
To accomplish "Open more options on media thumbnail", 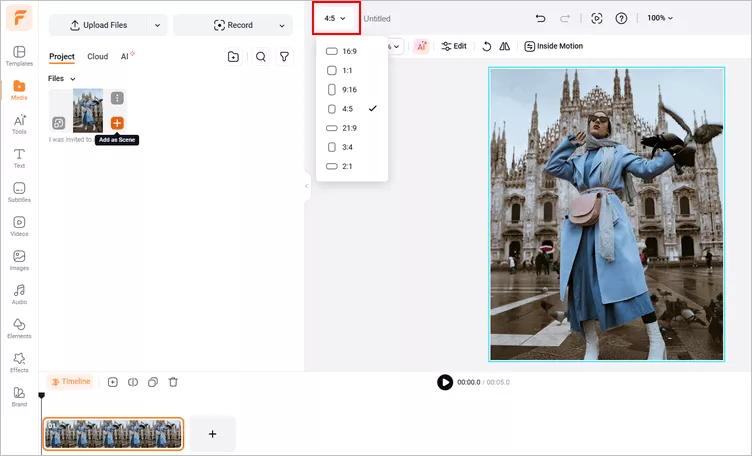I will point(117,98).
